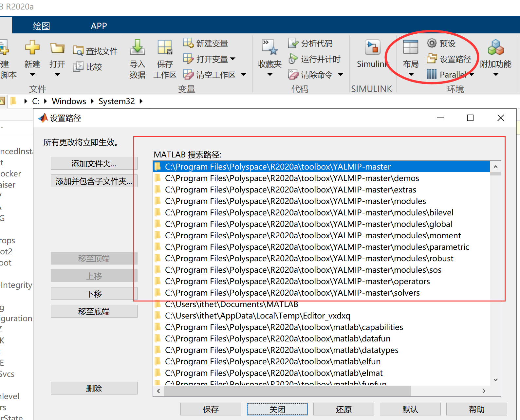Click the vertical scrollbar thumb in path list
Image resolution: width=520 pixels, height=420 pixels.
pos(495,173)
